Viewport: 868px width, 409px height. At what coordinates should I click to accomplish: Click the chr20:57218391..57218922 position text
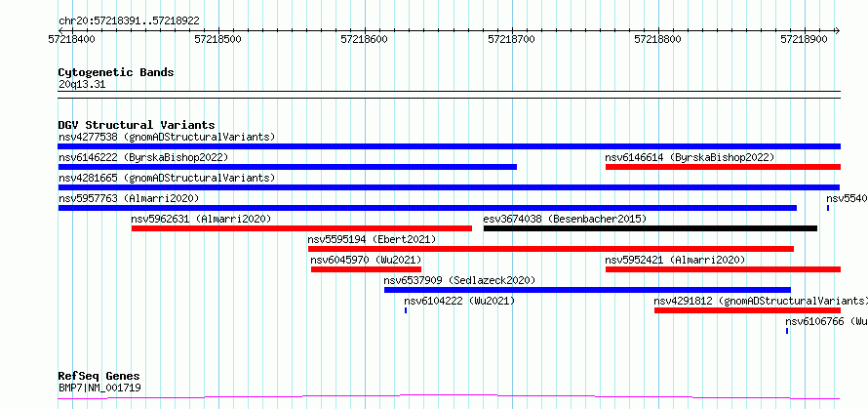tap(129, 21)
